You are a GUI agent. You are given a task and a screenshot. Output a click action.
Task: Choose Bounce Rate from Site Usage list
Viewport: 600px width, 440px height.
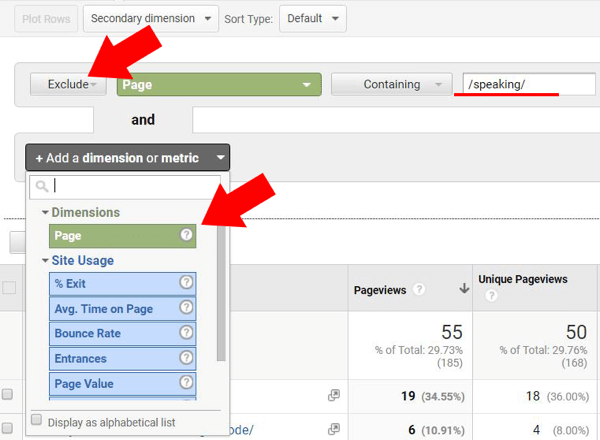112,333
